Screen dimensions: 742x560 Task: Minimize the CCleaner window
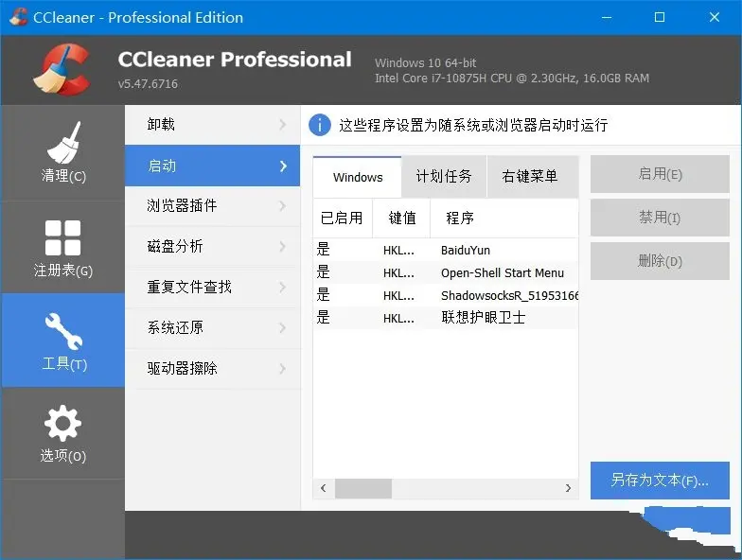607,17
